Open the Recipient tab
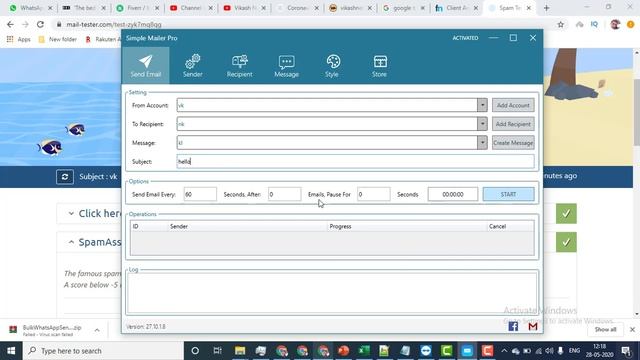640x360 pixels. click(240, 65)
